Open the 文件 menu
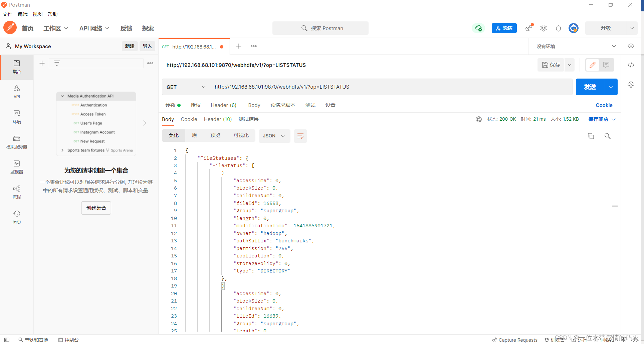Viewport: 644px width, 344px height. click(7, 14)
